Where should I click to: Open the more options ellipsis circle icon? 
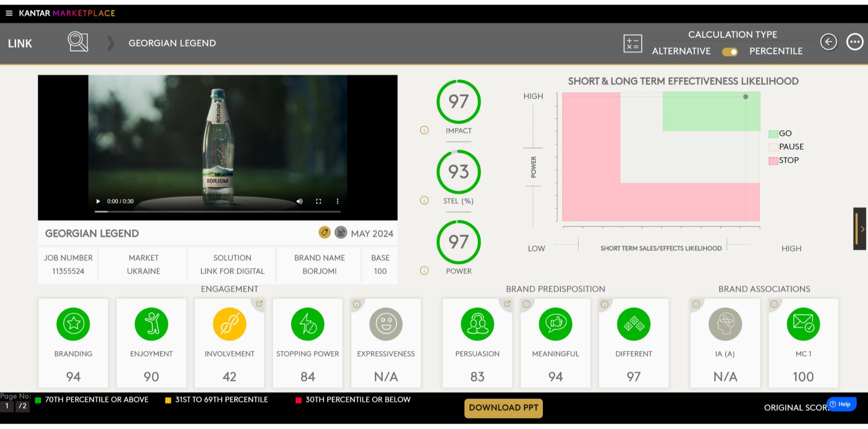click(x=854, y=42)
